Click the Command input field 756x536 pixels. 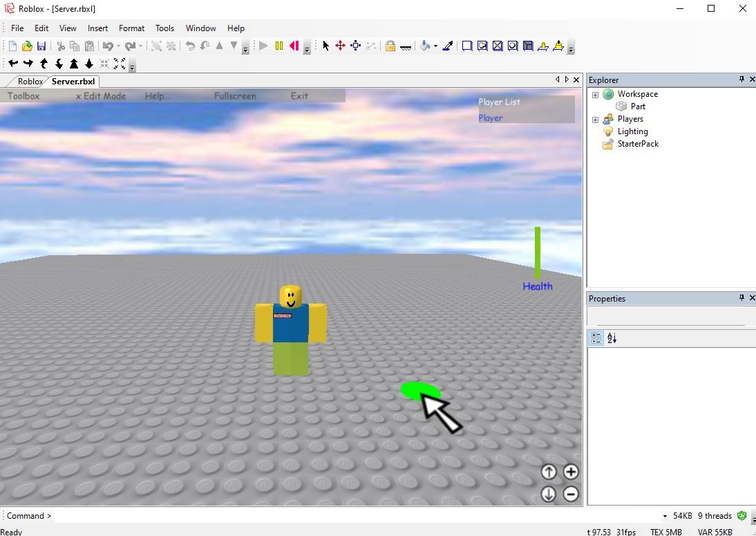pos(359,516)
